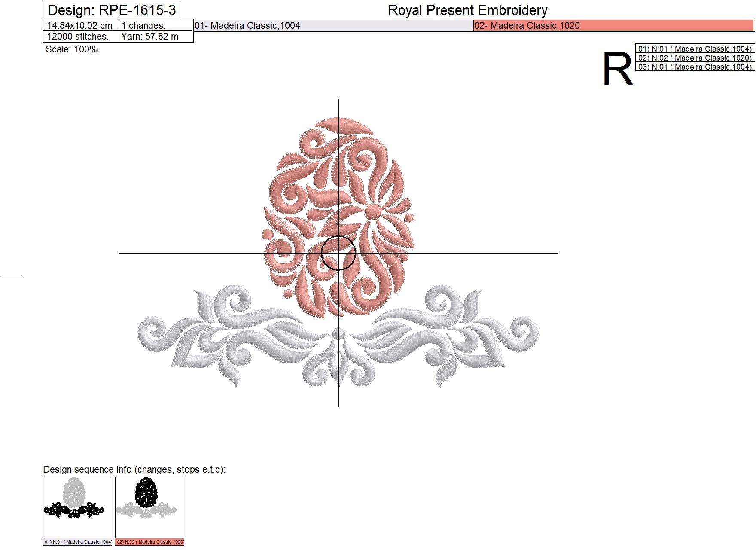The height and width of the screenshot is (550, 756).
Task: Click the large 'R' letter mark
Action: [618, 70]
